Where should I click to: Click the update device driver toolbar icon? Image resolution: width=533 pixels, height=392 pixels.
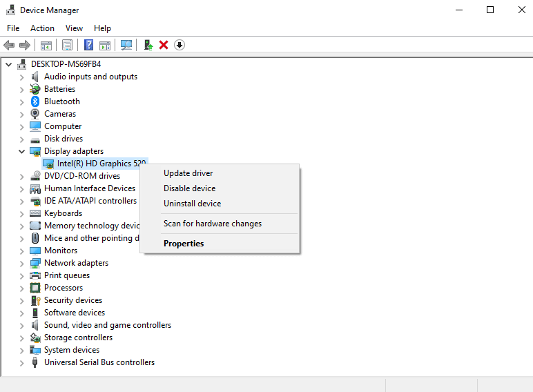pyautogui.click(x=148, y=45)
